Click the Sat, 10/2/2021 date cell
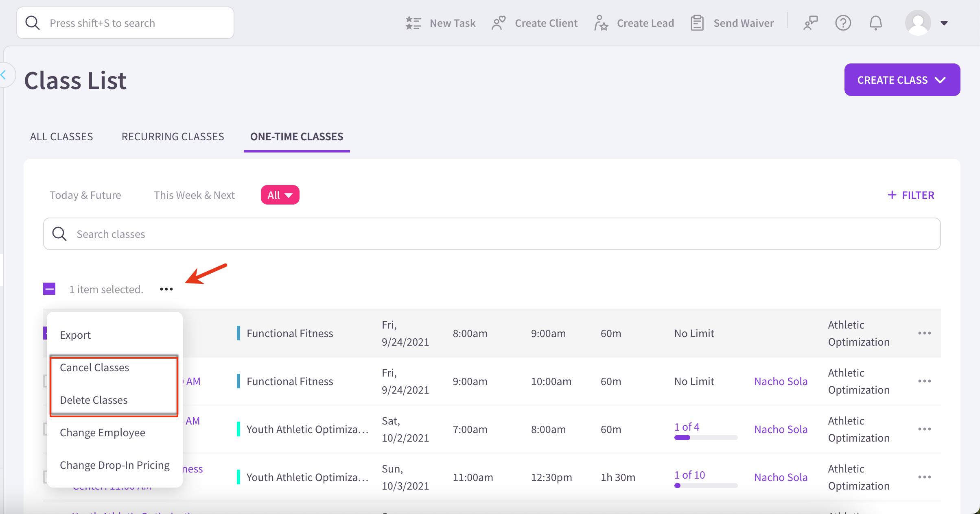Image resolution: width=980 pixels, height=514 pixels. click(405, 429)
